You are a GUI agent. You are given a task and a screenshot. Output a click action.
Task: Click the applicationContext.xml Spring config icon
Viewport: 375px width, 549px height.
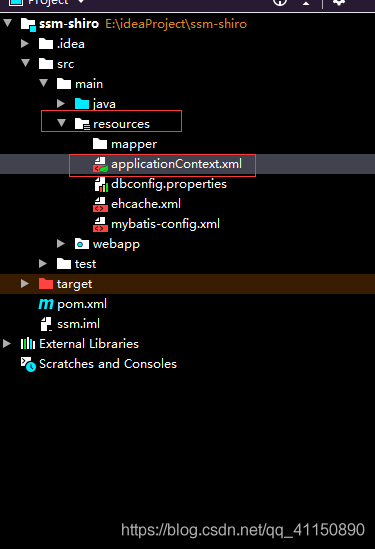(x=100, y=164)
